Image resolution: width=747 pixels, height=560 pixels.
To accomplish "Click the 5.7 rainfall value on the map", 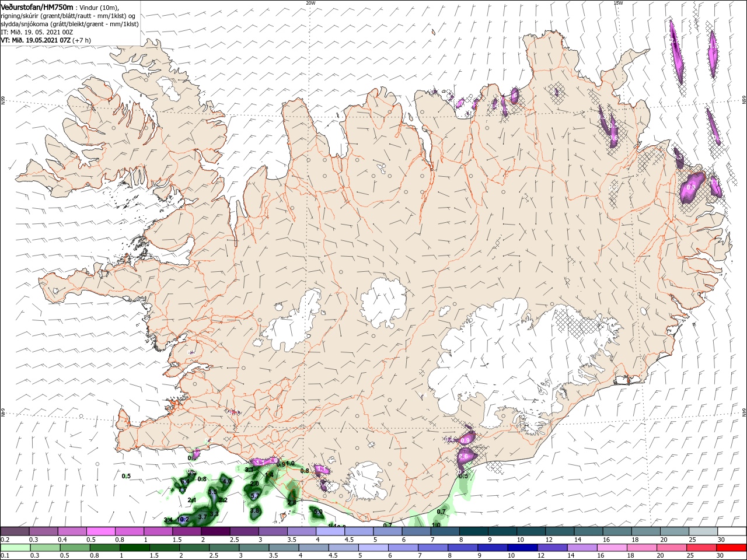I will point(255,496).
